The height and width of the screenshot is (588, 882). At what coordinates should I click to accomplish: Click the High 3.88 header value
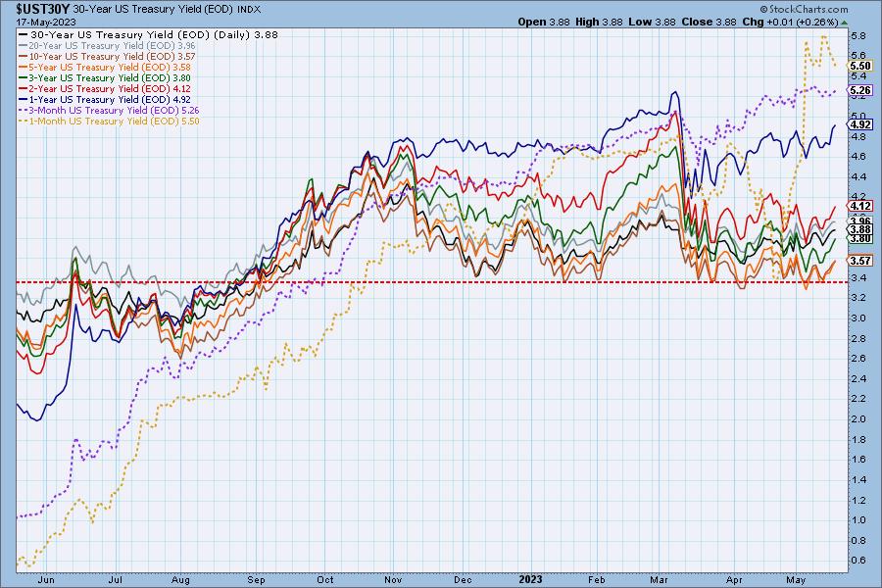point(599,22)
